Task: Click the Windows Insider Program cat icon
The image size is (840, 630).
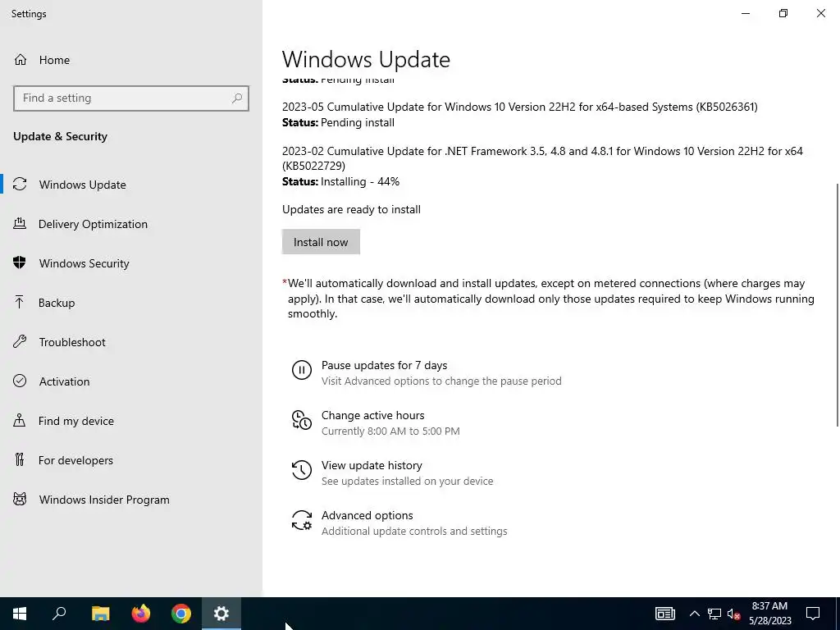Action: [x=20, y=500]
